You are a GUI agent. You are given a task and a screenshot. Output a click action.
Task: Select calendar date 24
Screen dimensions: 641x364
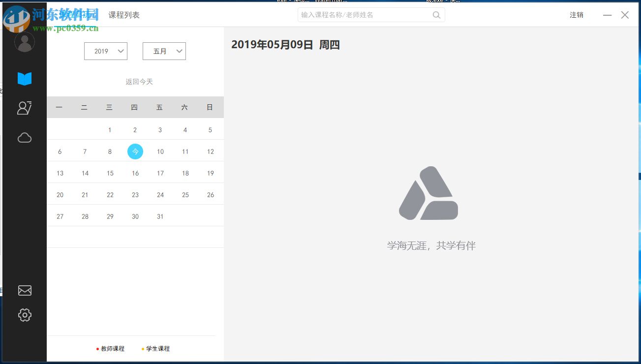coord(160,195)
